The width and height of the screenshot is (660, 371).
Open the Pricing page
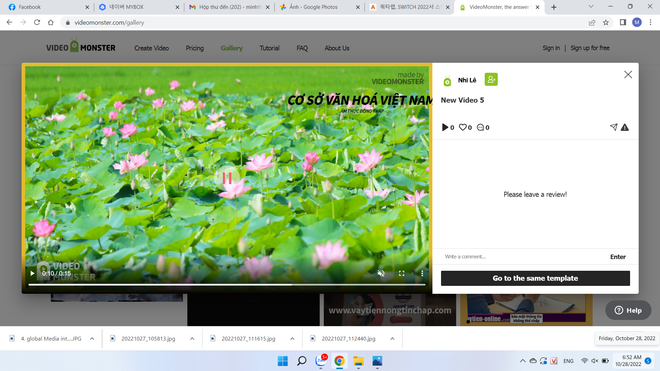(194, 48)
